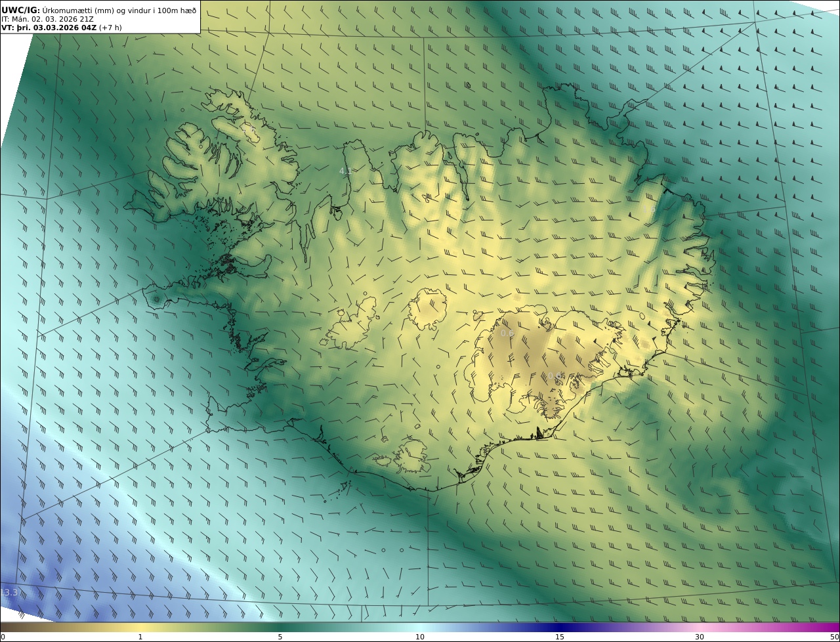Click the 'UWC/IG: Úrkomumætti (mm)' title line
Image resolution: width=840 pixels, height=642 pixels.
tap(99, 11)
